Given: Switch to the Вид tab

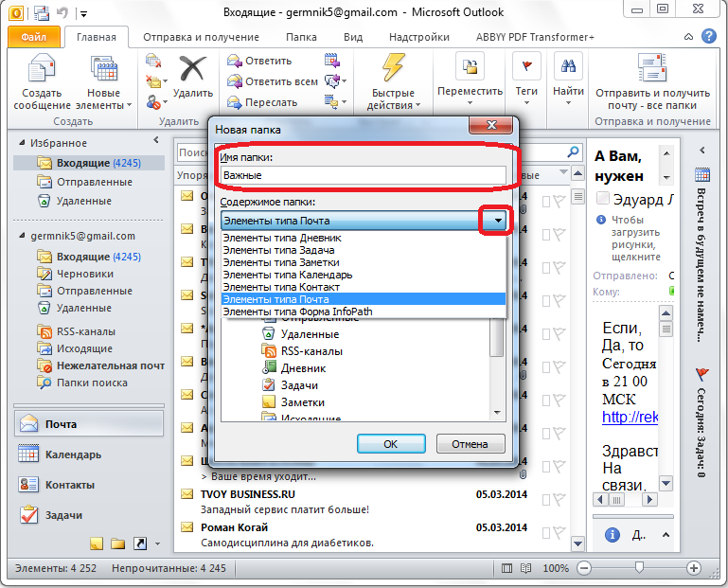Looking at the screenshot, I should click(353, 37).
